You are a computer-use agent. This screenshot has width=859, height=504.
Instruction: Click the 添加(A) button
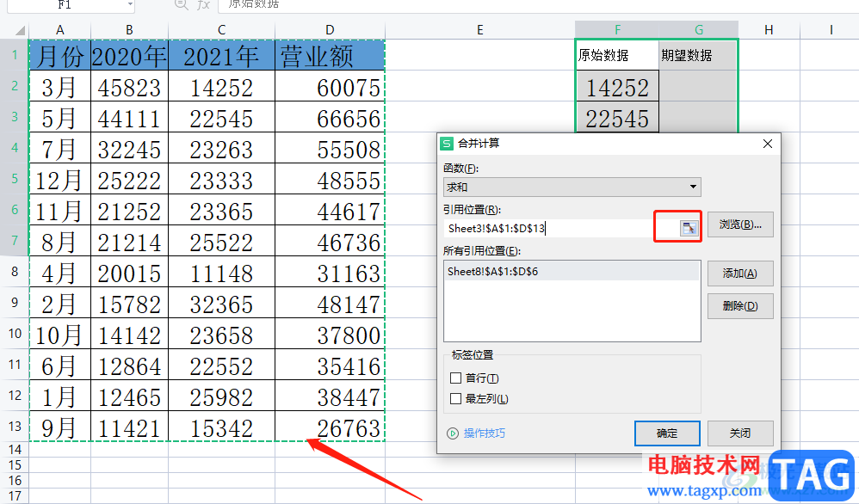740,273
